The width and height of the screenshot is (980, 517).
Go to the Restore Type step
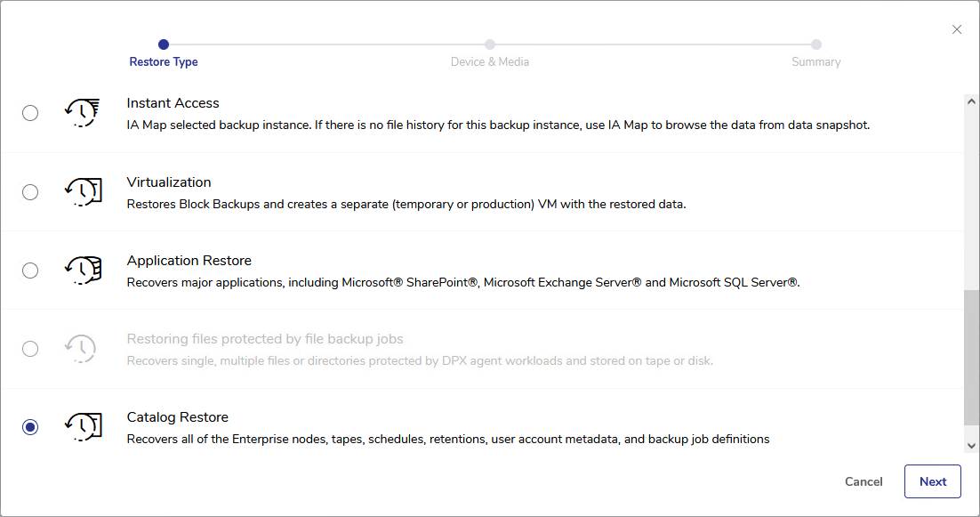pos(164,61)
